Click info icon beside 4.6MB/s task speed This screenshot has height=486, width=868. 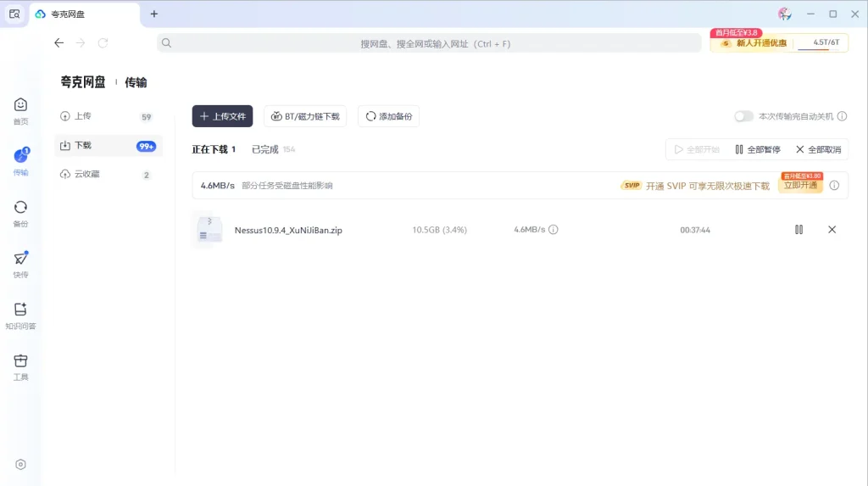554,230
